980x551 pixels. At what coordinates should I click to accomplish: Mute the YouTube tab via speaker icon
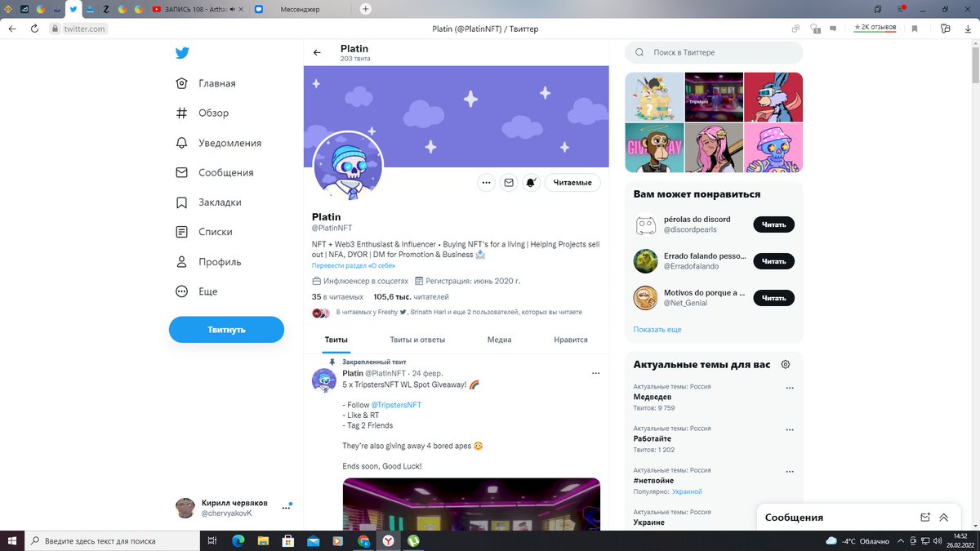(x=233, y=9)
